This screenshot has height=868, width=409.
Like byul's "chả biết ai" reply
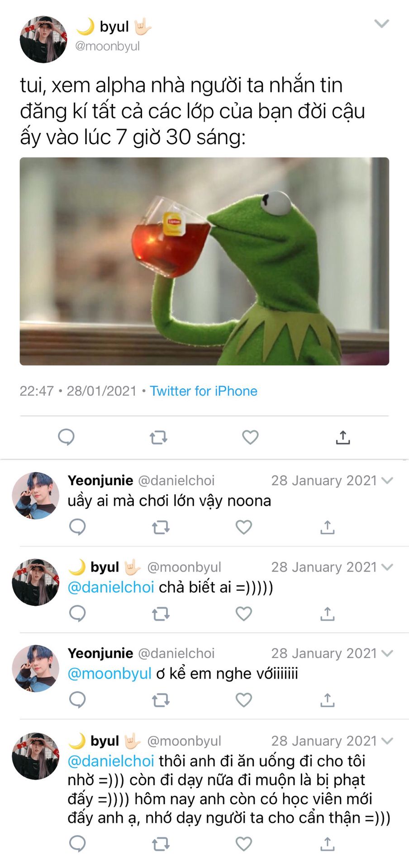tap(244, 613)
